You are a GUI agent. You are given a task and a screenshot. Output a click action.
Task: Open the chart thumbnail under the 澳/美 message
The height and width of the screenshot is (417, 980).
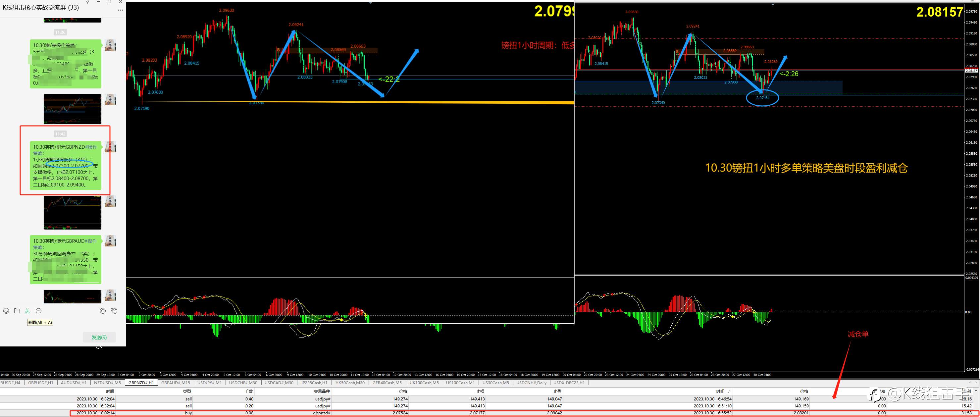72,109
